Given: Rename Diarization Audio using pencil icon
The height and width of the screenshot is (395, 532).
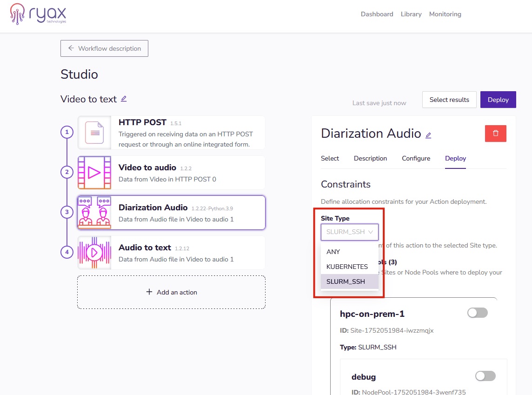Looking at the screenshot, I should (x=428, y=135).
